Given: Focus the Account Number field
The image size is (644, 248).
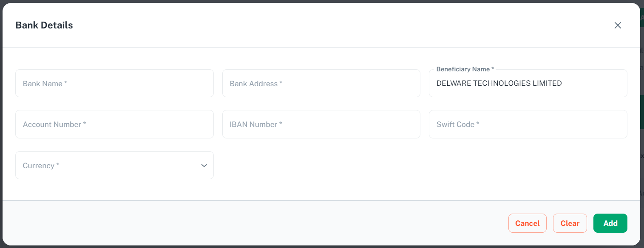Looking at the screenshot, I should tap(114, 124).
